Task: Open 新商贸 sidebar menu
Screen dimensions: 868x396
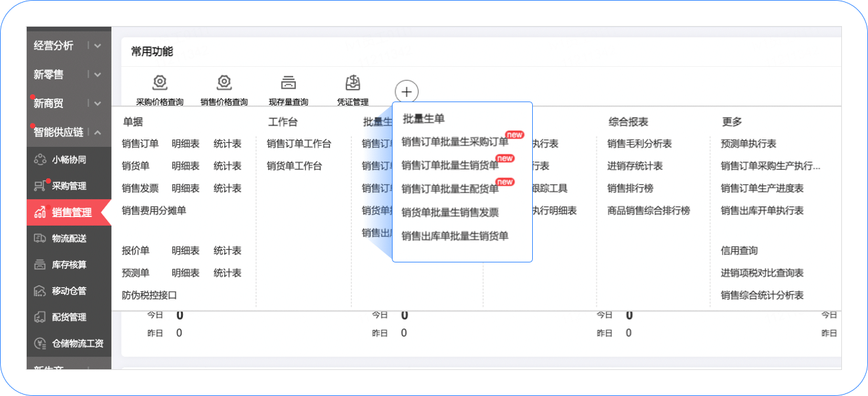Action: pyautogui.click(x=48, y=104)
